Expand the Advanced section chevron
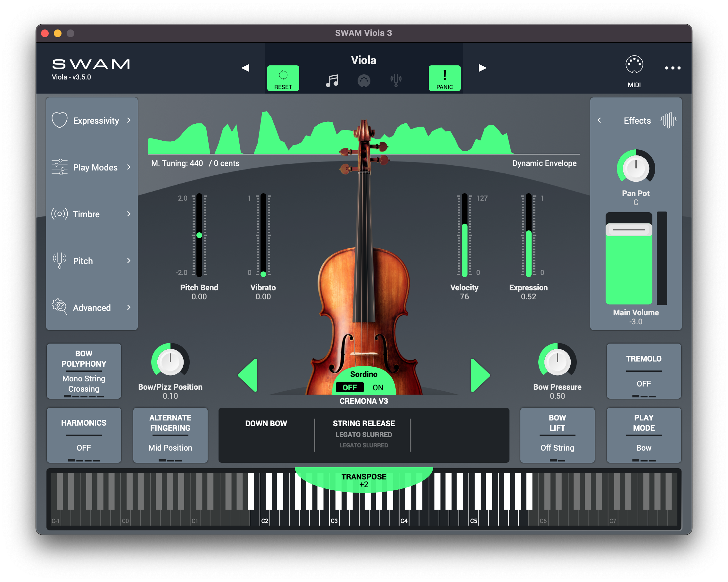 (128, 307)
